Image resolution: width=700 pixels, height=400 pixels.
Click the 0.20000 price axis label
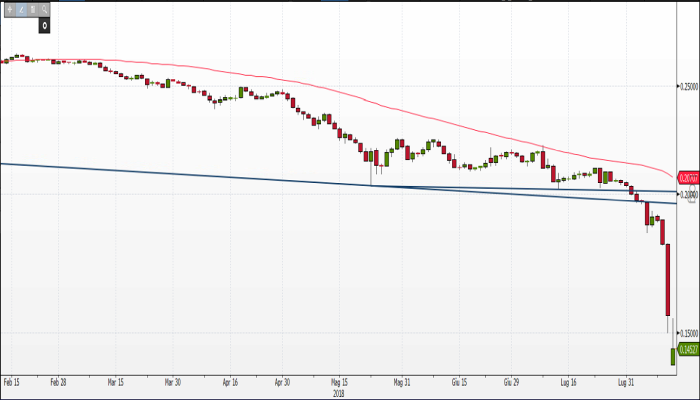[x=689, y=196]
